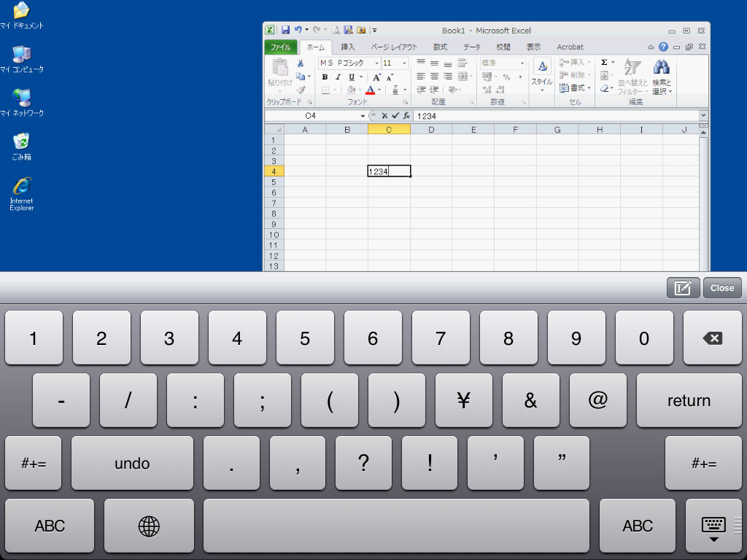Align cell text to the right
This screenshot has height=560, width=747.
coord(448,76)
